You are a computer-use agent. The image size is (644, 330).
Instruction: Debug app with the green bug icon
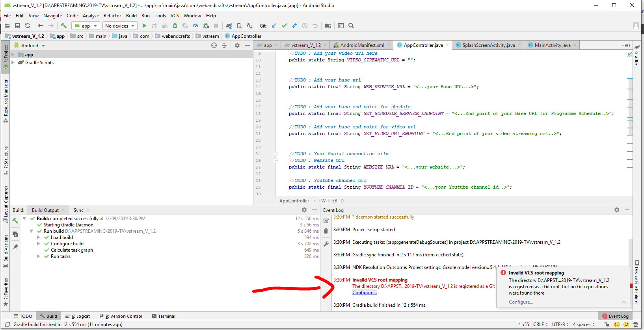(175, 26)
